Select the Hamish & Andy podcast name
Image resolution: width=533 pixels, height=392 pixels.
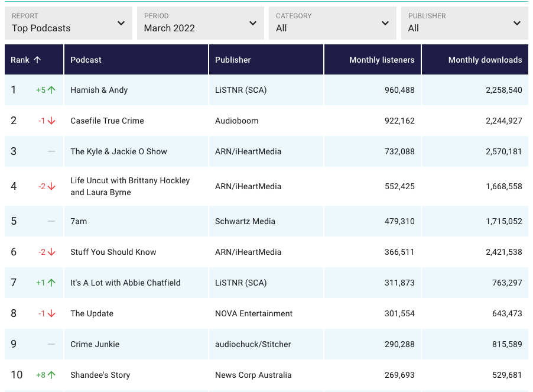[99, 90]
